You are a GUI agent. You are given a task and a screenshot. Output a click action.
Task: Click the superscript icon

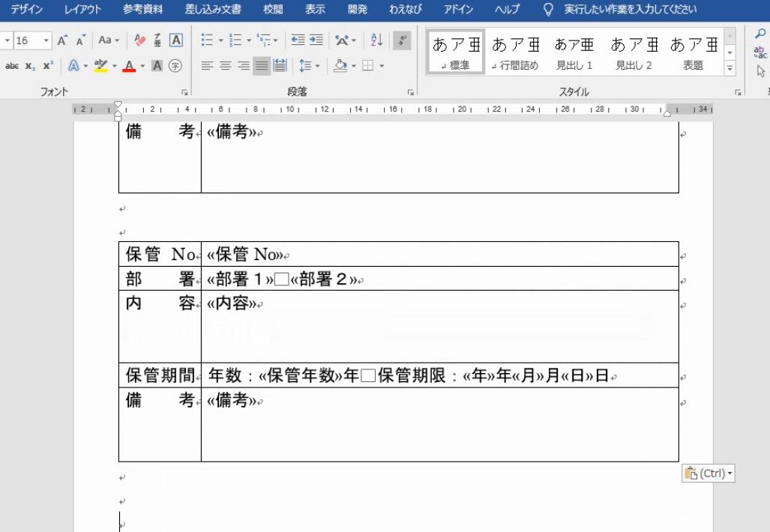point(47,64)
